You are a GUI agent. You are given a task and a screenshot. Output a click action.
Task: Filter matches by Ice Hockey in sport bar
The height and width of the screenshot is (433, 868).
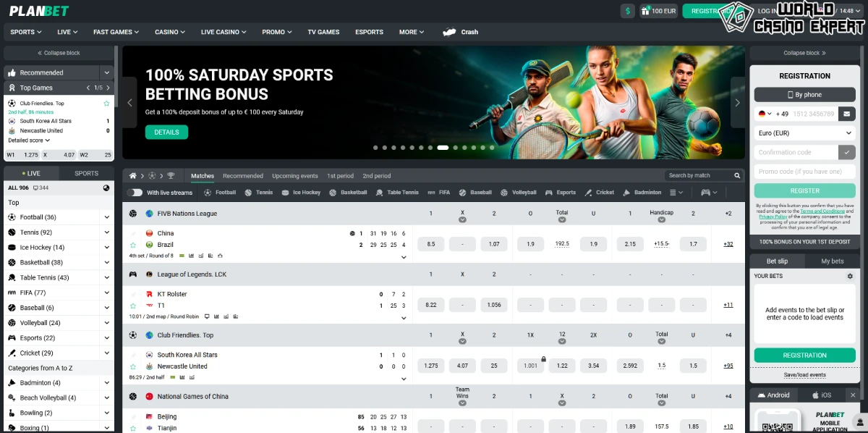[301, 193]
